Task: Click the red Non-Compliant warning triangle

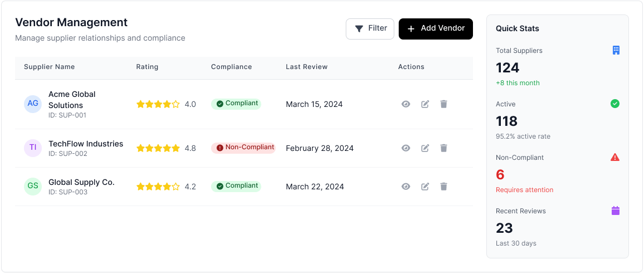Action: click(615, 158)
